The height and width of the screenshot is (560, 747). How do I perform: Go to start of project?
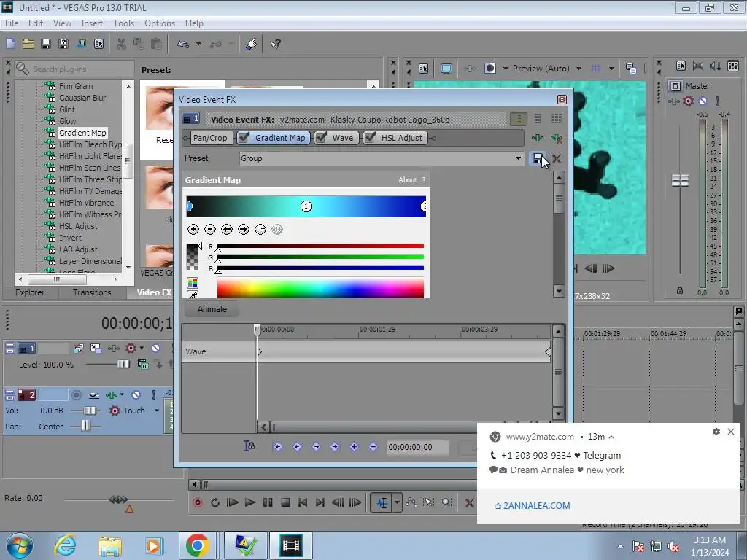click(303, 502)
